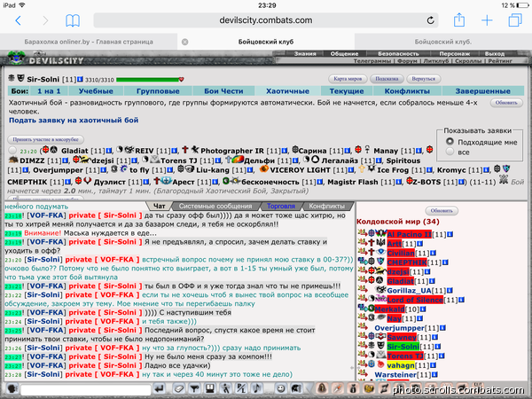The image size is (532, 399).
Task: Click the send message arrow beside chat input
Action: pyautogui.click(x=159, y=388)
